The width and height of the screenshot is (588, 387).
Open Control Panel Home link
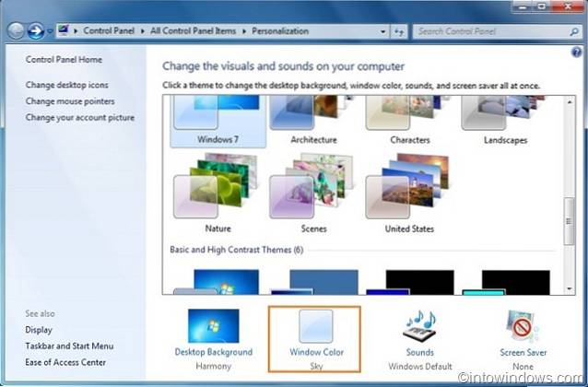[x=64, y=60]
